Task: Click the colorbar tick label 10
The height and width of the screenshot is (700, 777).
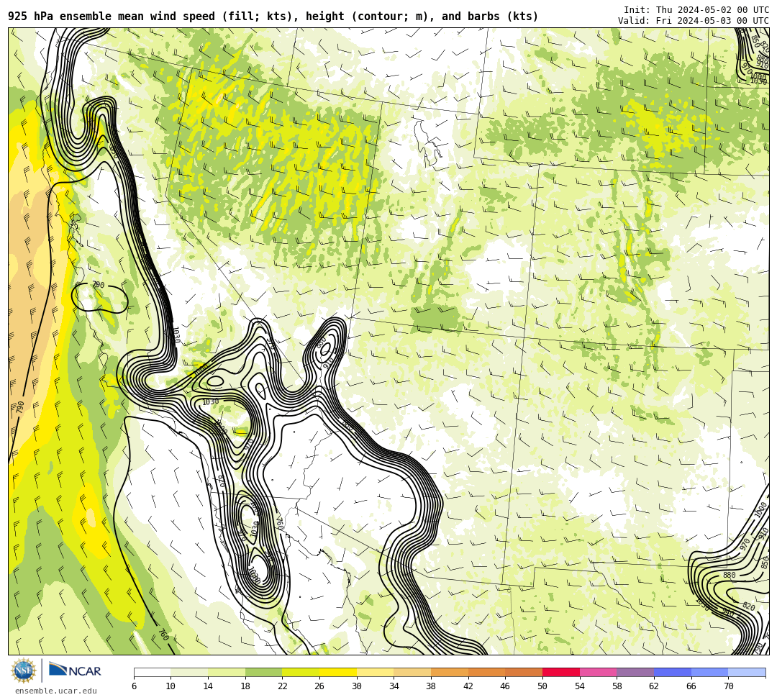Action: coord(171,686)
